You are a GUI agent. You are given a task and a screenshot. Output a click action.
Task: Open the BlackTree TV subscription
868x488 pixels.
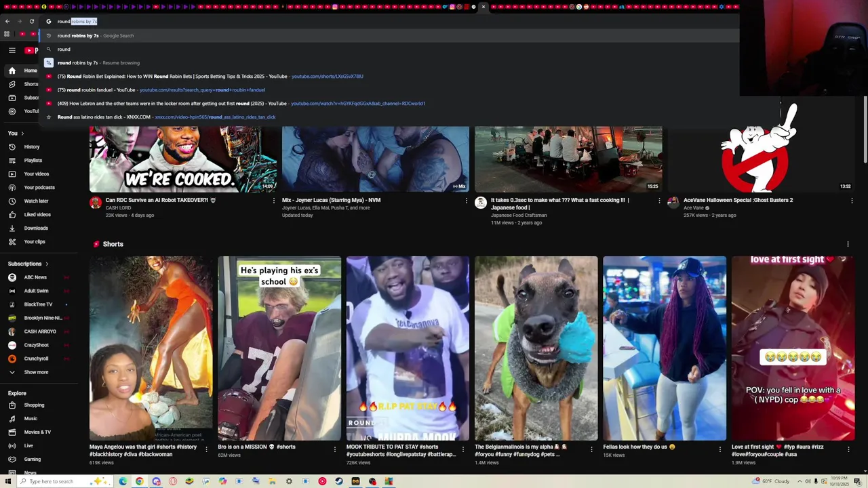(x=38, y=304)
